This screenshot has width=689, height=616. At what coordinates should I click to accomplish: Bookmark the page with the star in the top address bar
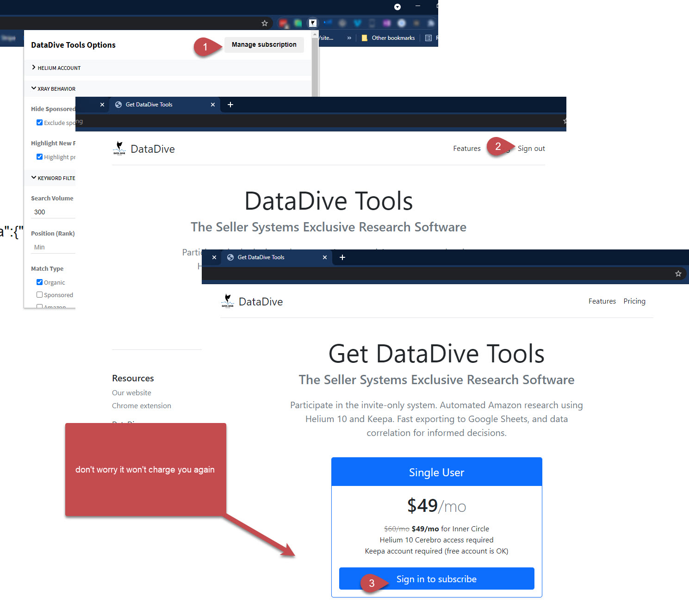(265, 23)
